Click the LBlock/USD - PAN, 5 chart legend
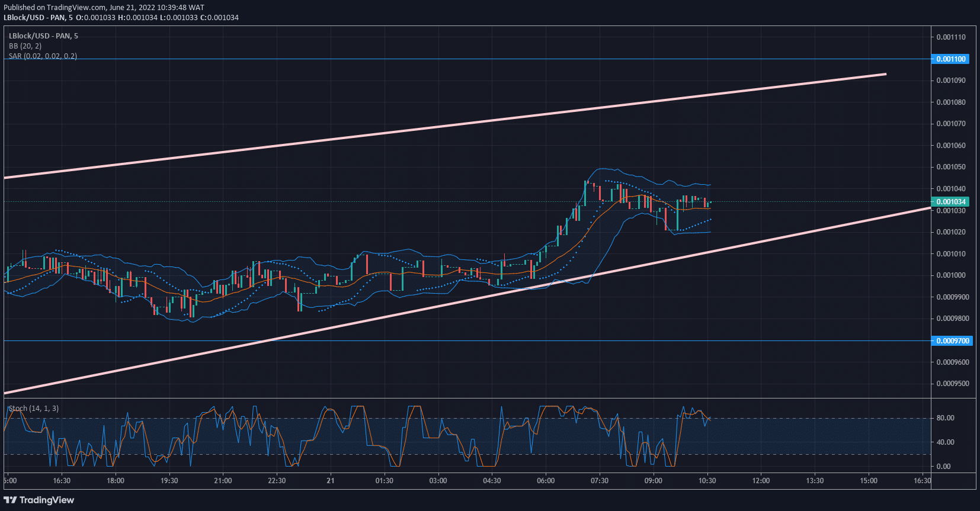The width and height of the screenshot is (980, 511). point(43,36)
